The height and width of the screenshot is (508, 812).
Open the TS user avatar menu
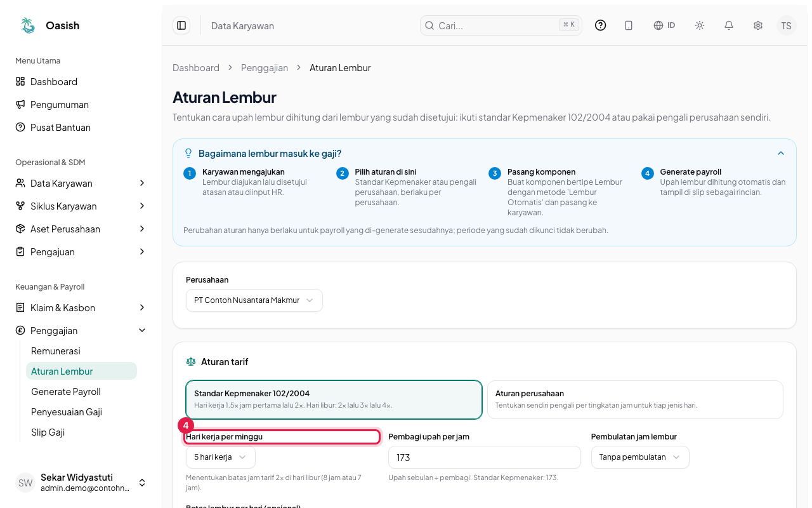pos(787,25)
